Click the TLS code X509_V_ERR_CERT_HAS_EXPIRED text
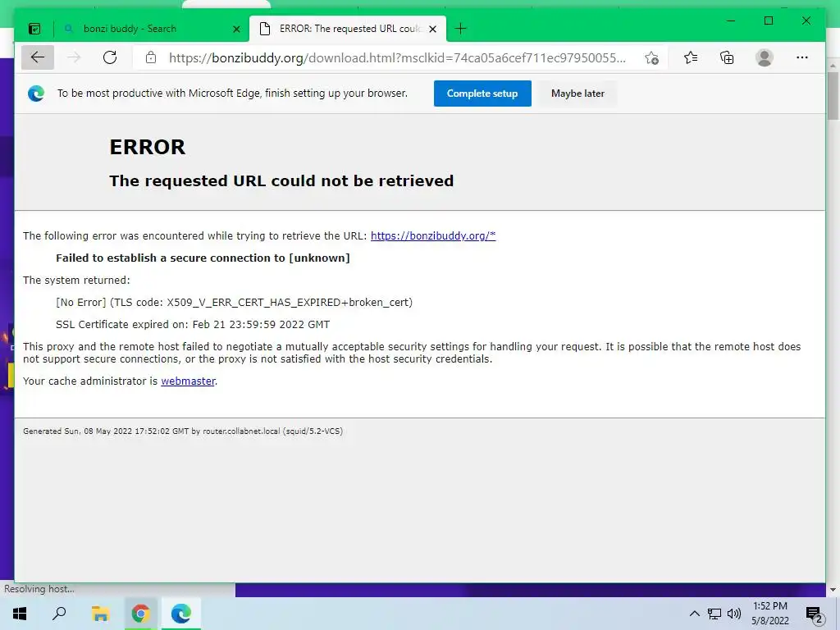 pyautogui.click(x=234, y=303)
